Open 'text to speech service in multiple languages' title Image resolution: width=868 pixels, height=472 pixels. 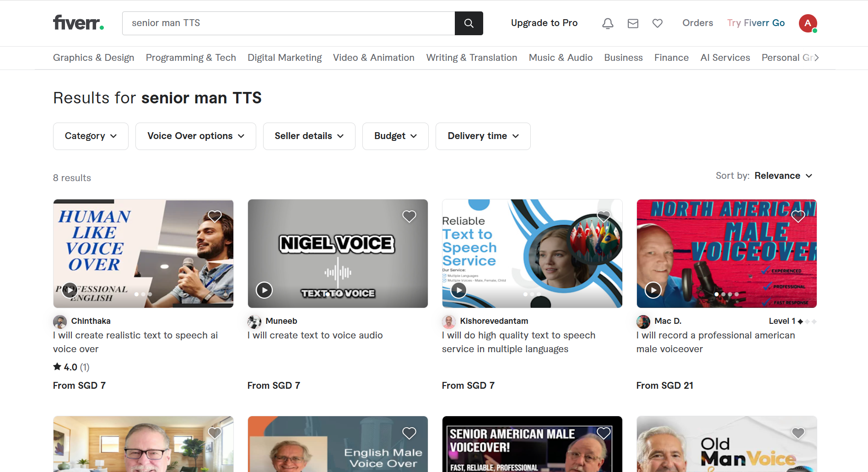point(519,342)
